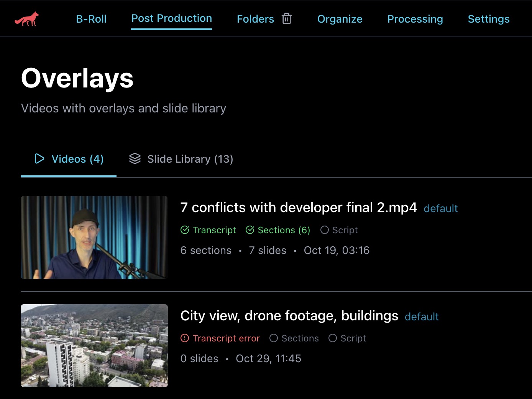Viewport: 532px width, 399px height.
Task: Open the Organize menu
Action: [340, 19]
